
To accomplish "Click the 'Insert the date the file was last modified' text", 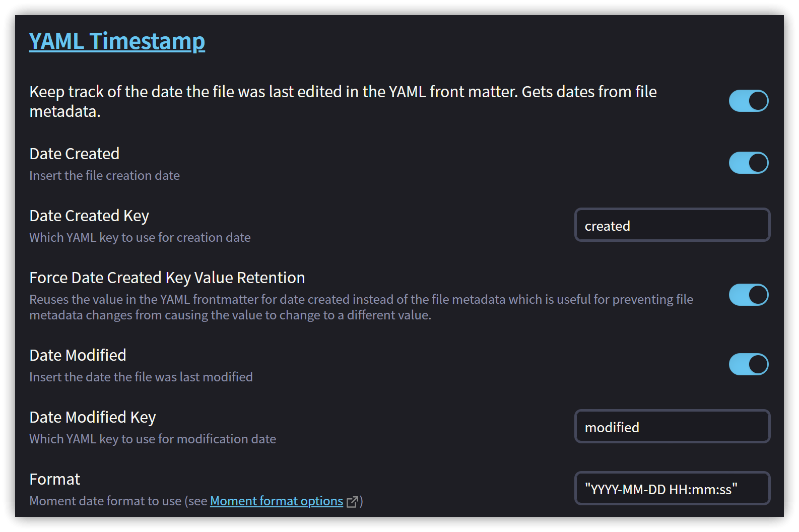I will click(141, 377).
